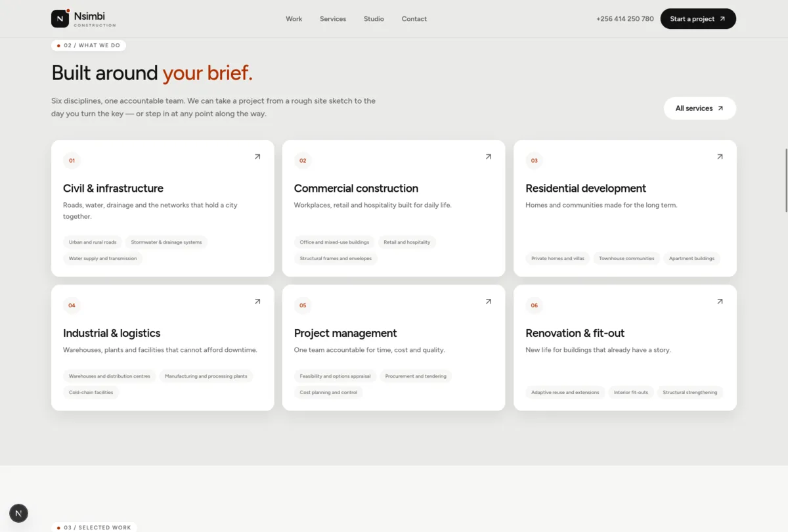Viewport: 788px width, 532px height.
Task: Click the Project management card title
Action: pyautogui.click(x=345, y=333)
